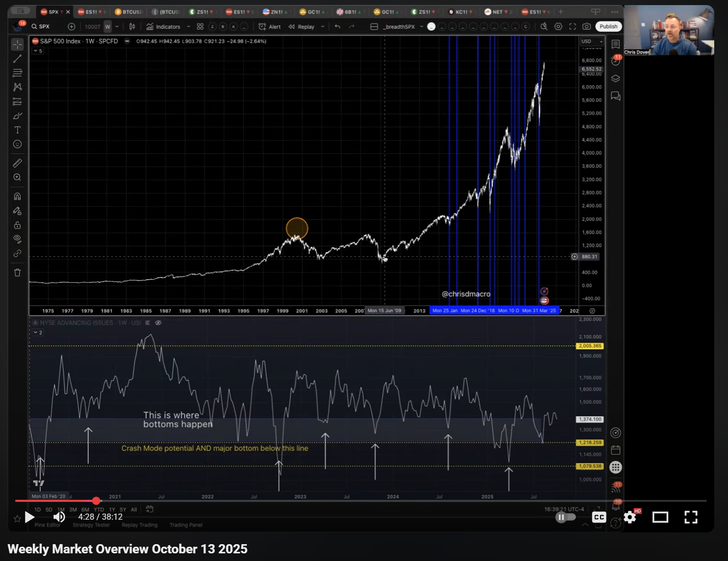Select the Text annotation tool
Image resolution: width=728 pixels, height=561 pixels.
pyautogui.click(x=17, y=130)
